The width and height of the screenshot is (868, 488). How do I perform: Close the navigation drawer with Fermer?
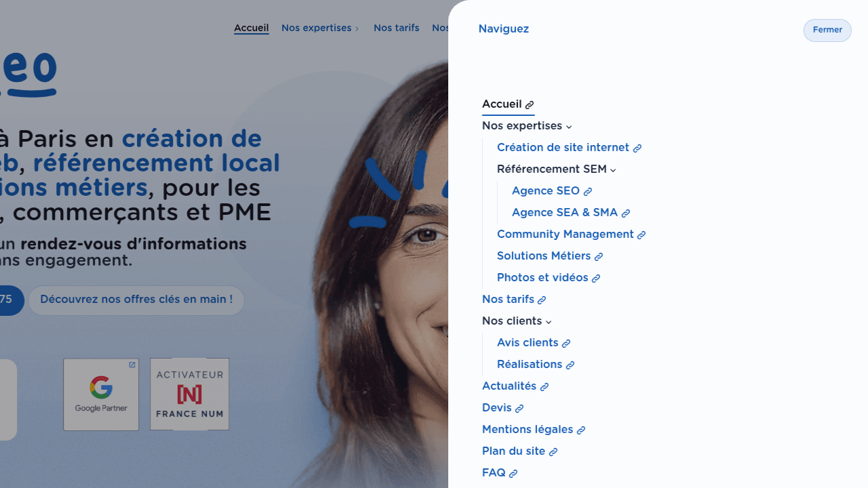pos(827,30)
